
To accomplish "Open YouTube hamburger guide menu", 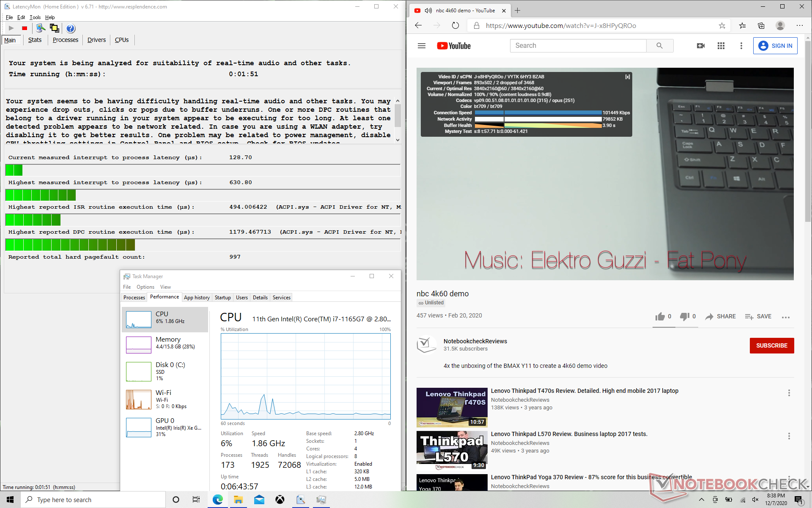I will pyautogui.click(x=421, y=46).
